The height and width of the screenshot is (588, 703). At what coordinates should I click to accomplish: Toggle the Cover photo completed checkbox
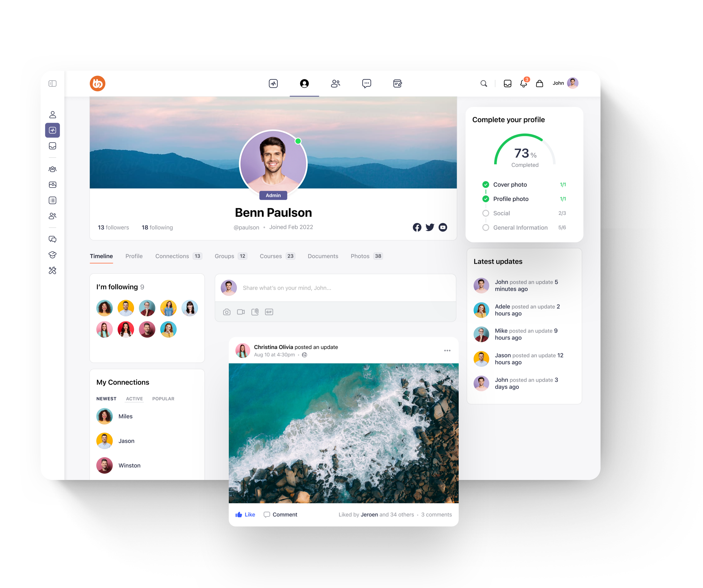(485, 184)
